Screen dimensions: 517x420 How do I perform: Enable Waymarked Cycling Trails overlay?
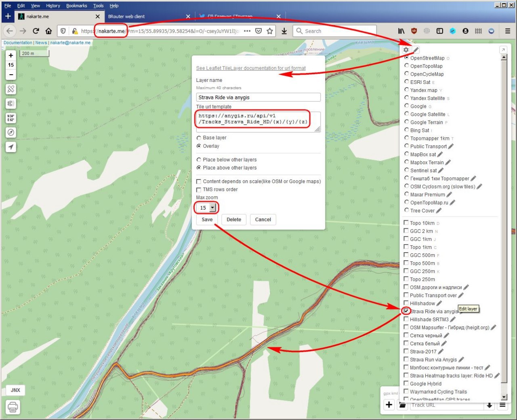(406, 391)
